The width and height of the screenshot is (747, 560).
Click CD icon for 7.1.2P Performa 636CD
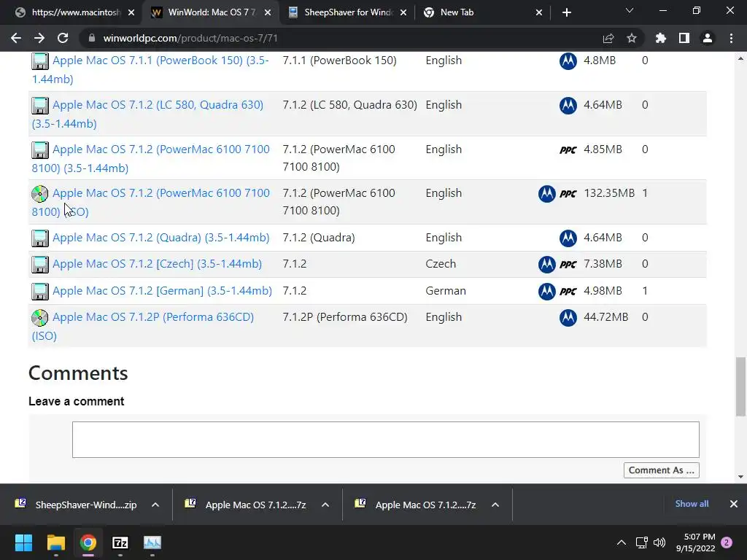pyautogui.click(x=40, y=318)
